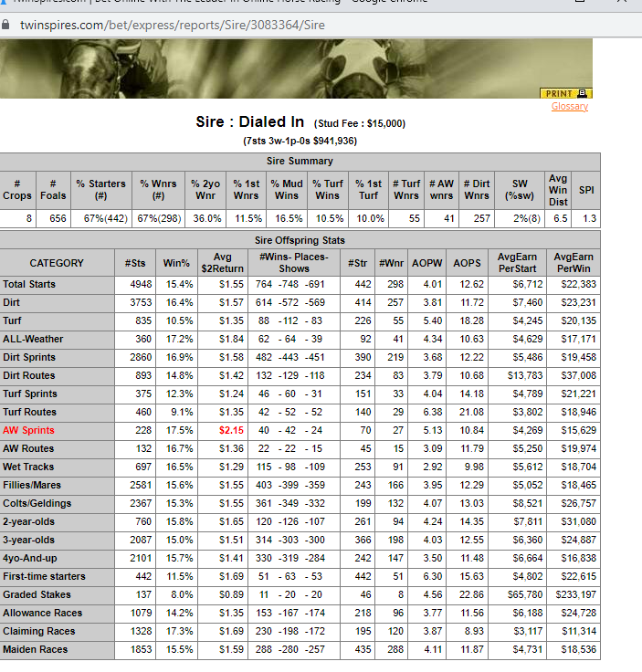Click the Wet Tracks row label

pyautogui.click(x=28, y=467)
